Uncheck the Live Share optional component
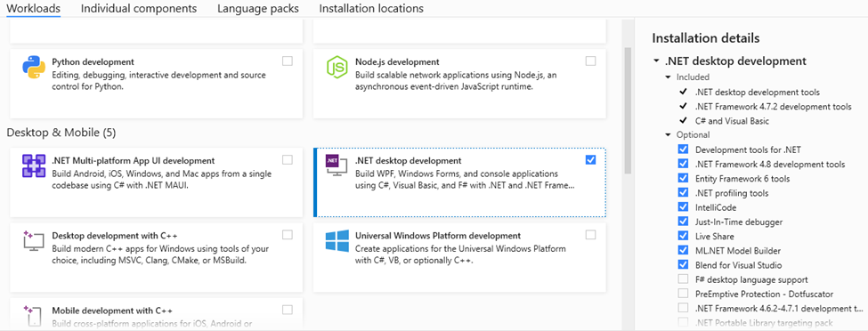The height and width of the screenshot is (331, 868). coord(683,237)
